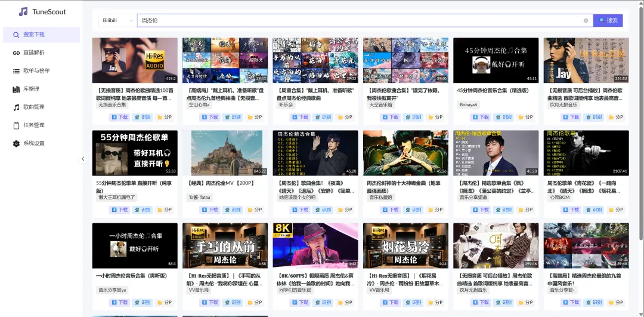The width and height of the screenshot is (644, 317).
Task: Click 识别 on the 懒大王耳机漏电了 card
Action: click(x=142, y=210)
